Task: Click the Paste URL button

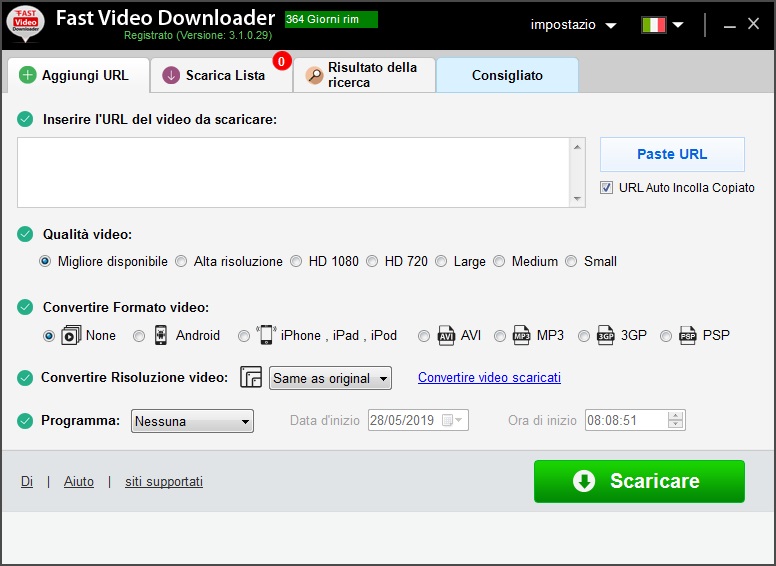Action: [672, 154]
